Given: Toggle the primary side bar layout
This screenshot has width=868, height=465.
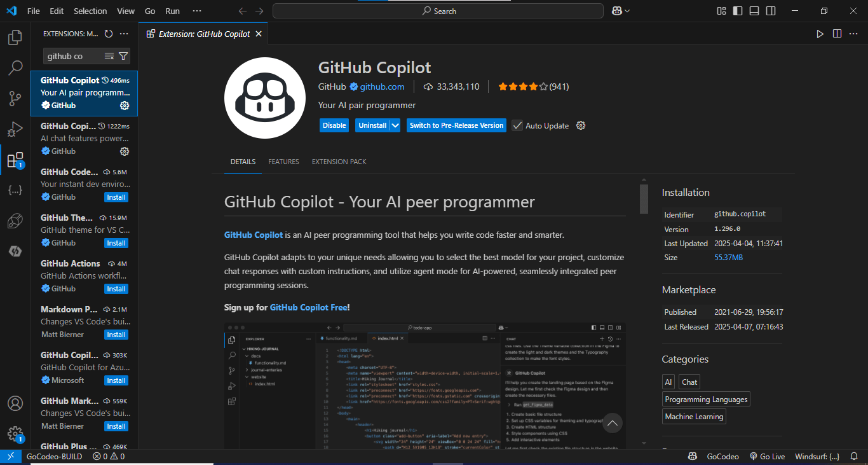Looking at the screenshot, I should pyautogui.click(x=738, y=11).
